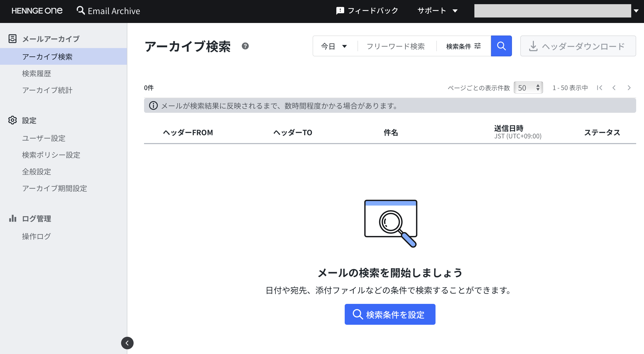Click the ヘッダーFROM column header

click(188, 133)
